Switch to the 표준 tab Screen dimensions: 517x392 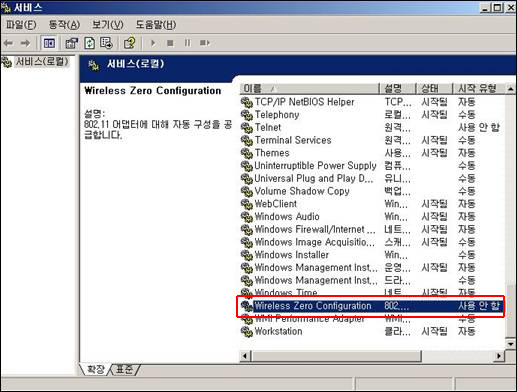click(125, 369)
